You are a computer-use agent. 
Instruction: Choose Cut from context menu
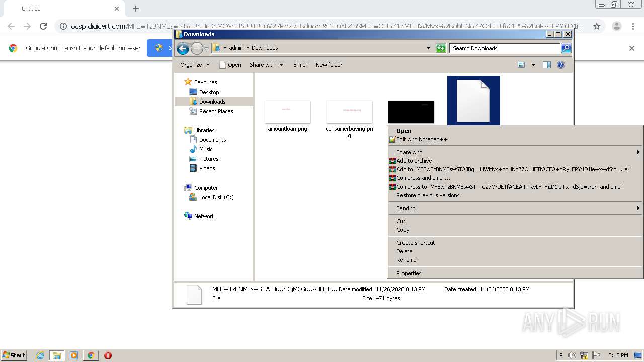[x=515, y=221]
